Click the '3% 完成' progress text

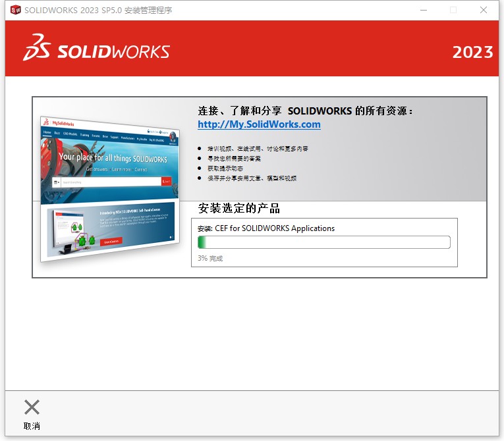tap(210, 258)
